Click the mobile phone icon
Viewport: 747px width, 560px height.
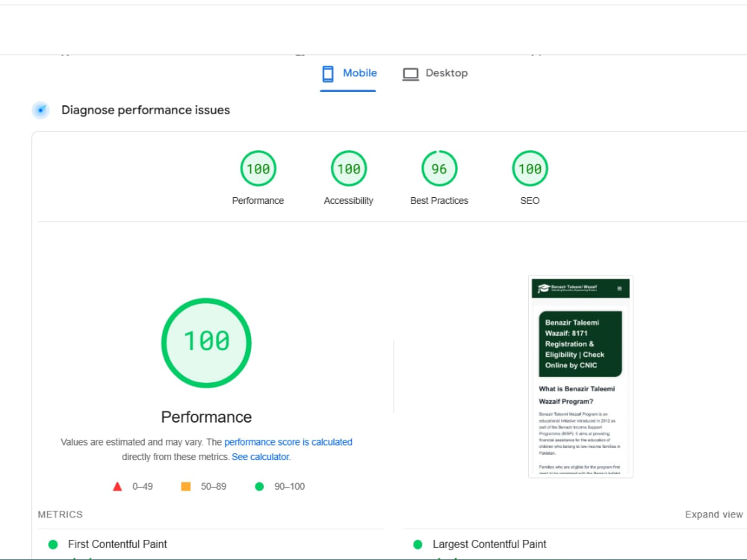click(328, 74)
